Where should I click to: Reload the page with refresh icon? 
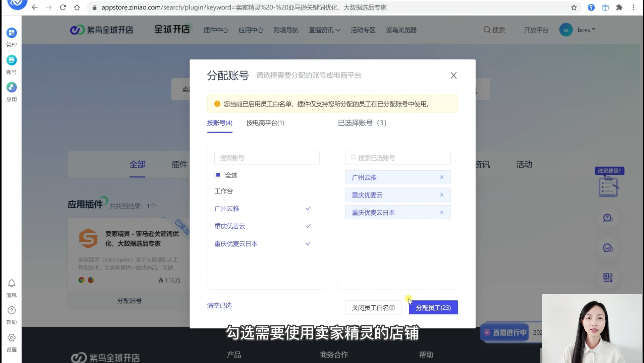63,7
